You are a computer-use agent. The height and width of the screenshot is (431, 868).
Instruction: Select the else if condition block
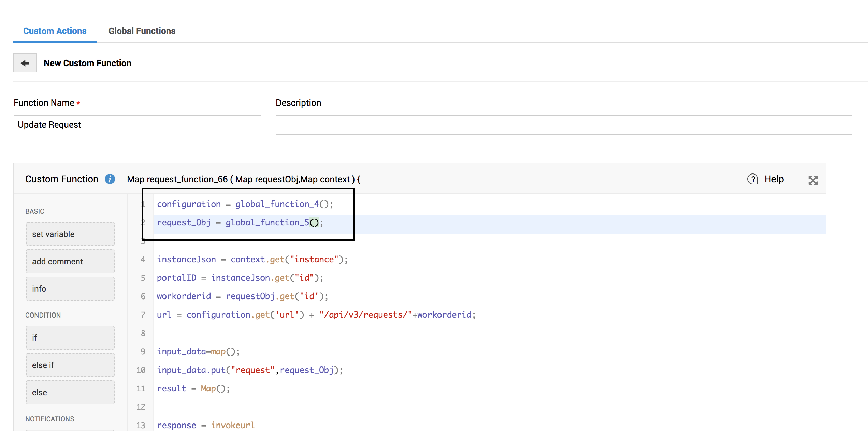tap(70, 365)
